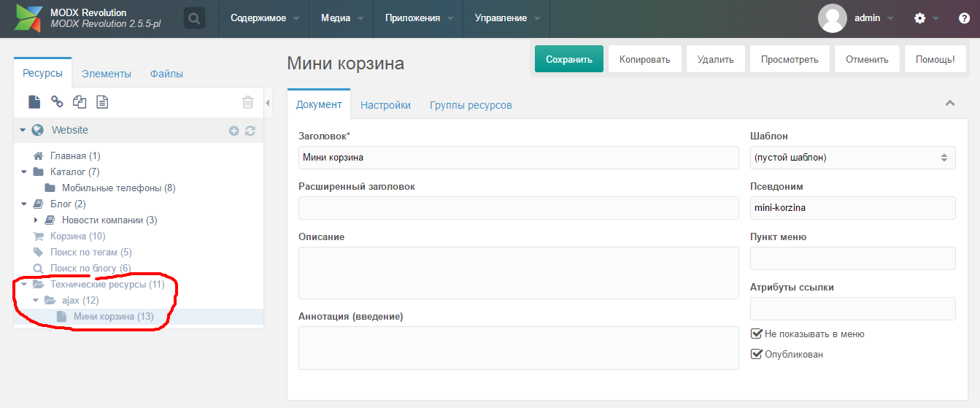Collapse the Каталог tree node

pyautogui.click(x=24, y=172)
